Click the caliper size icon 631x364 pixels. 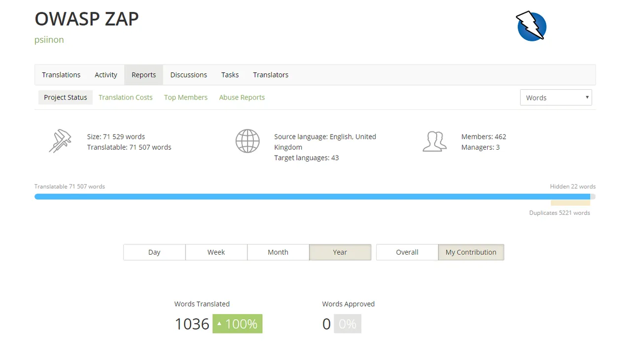[x=60, y=141]
